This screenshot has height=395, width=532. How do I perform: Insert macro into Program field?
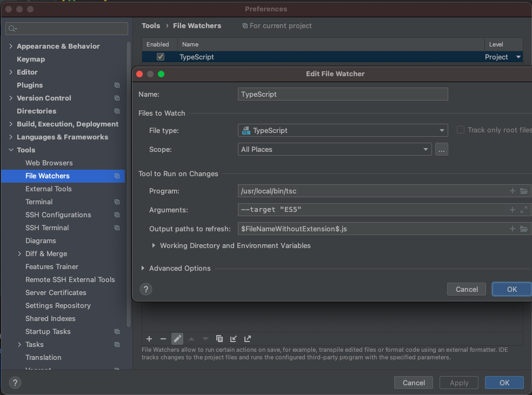513,191
